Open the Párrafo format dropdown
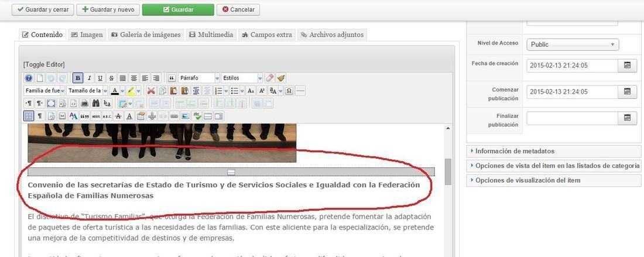 199,78
